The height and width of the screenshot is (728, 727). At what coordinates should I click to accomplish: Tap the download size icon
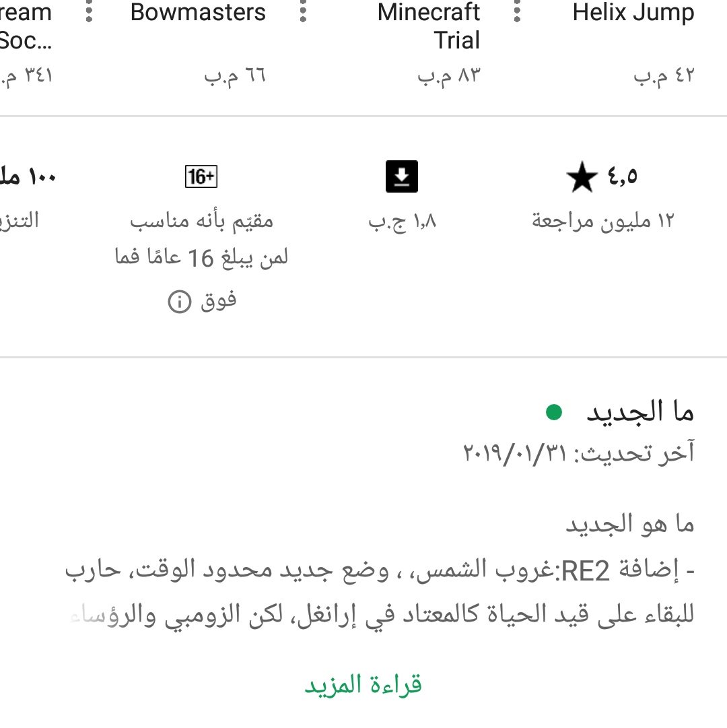click(x=402, y=176)
